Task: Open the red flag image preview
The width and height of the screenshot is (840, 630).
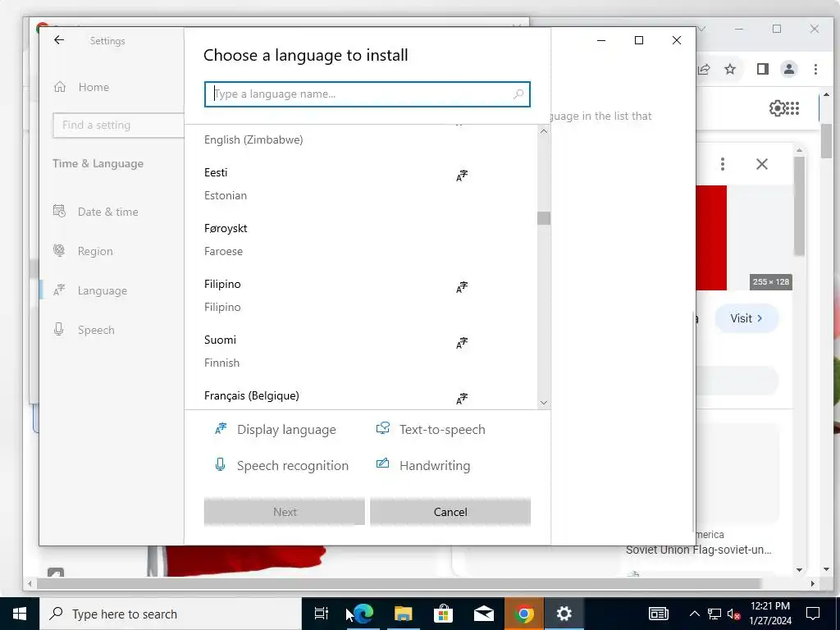Action: click(711, 238)
